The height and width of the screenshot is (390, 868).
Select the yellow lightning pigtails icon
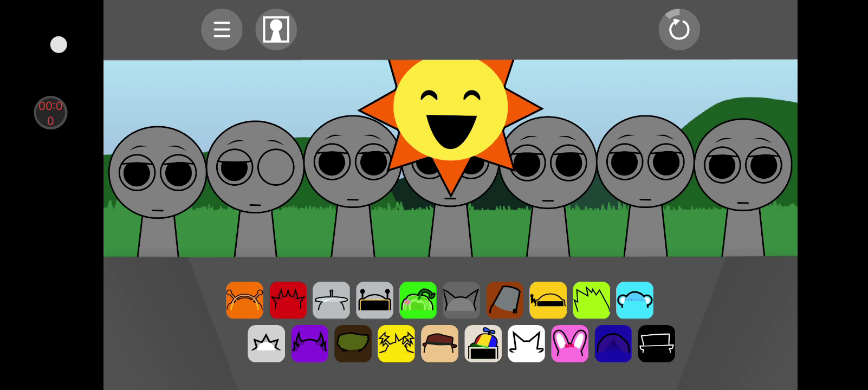click(396, 343)
